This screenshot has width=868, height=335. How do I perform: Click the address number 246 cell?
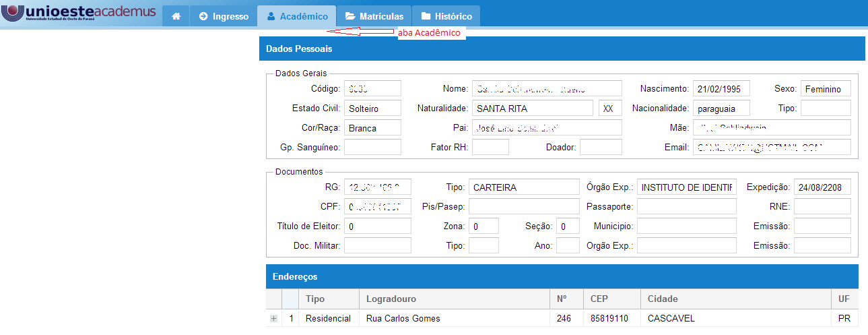point(568,319)
